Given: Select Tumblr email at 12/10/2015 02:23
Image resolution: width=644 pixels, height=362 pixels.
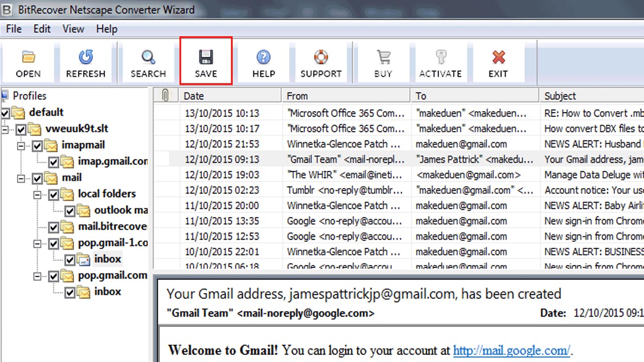Looking at the screenshot, I should coord(398,190).
